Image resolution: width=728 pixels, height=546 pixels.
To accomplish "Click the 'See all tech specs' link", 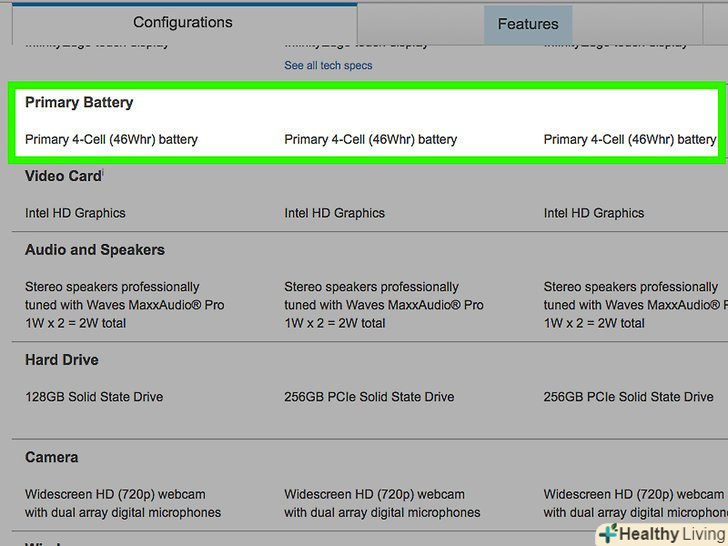I will (328, 66).
